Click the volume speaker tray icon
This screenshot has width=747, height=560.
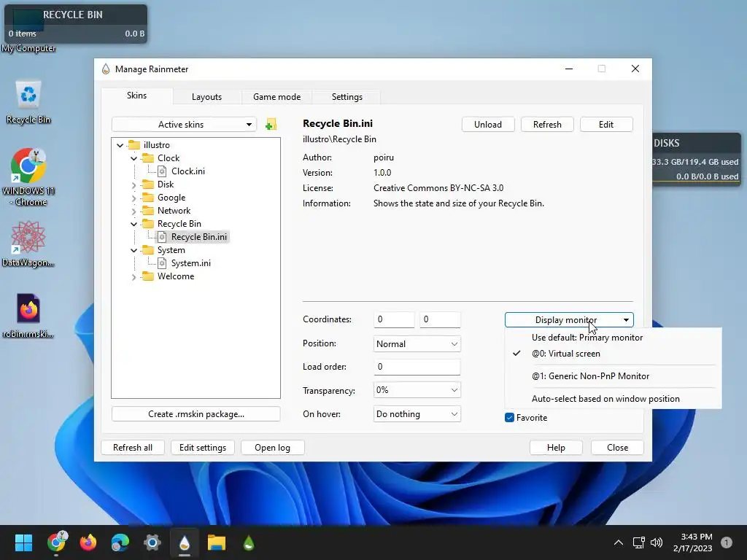pos(657,542)
